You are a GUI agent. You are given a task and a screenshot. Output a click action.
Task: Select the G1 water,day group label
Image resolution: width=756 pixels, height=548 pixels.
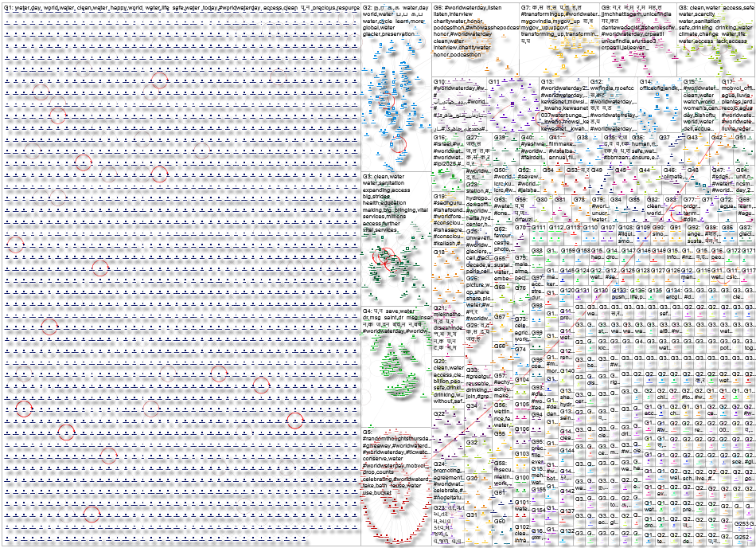point(181,8)
